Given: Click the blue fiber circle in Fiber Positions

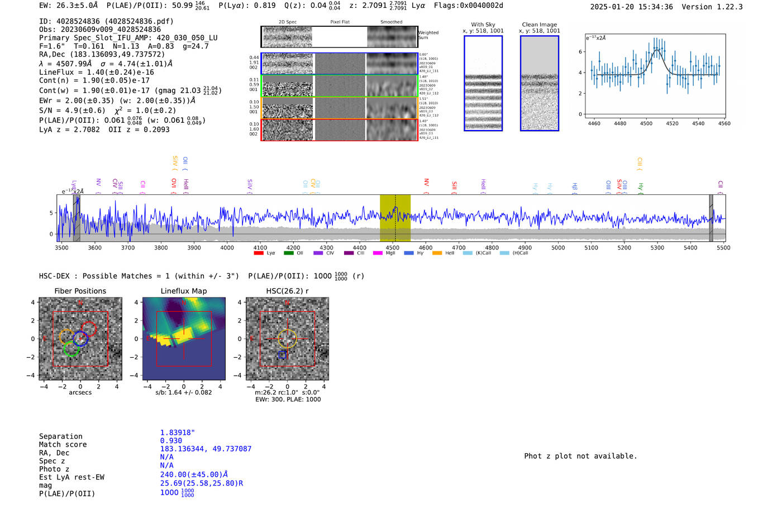Looking at the screenshot, I should 80,338.
